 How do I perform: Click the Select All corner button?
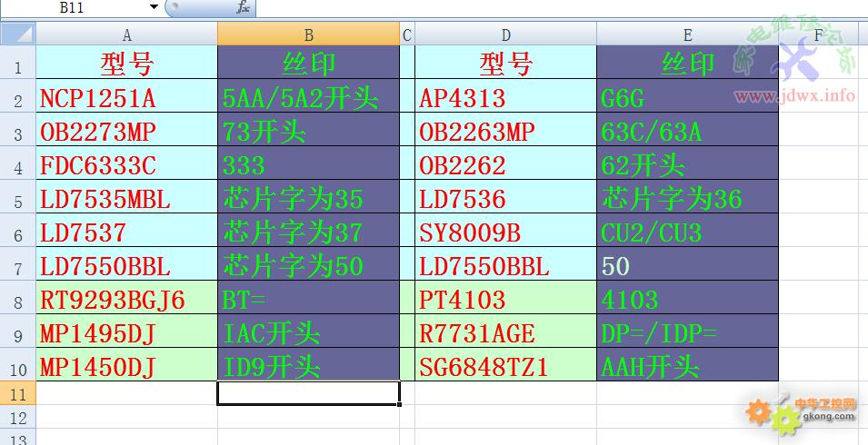coord(17,35)
